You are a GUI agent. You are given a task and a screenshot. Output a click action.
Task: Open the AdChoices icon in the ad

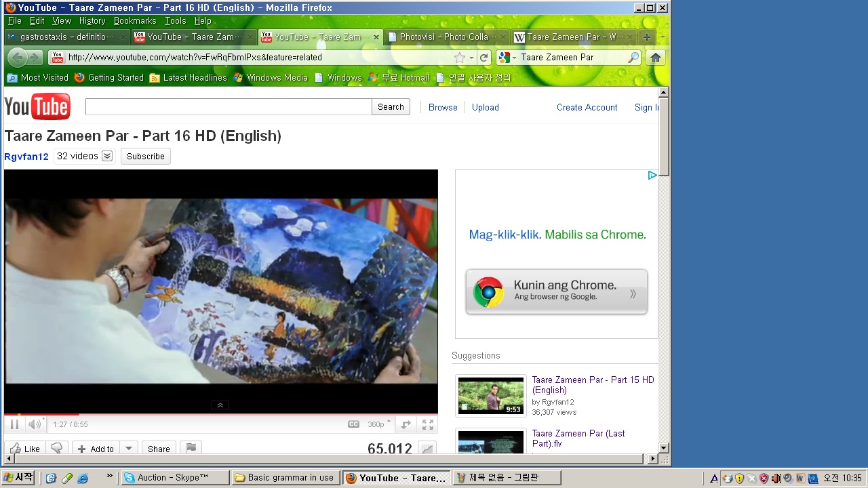pyautogui.click(x=652, y=175)
